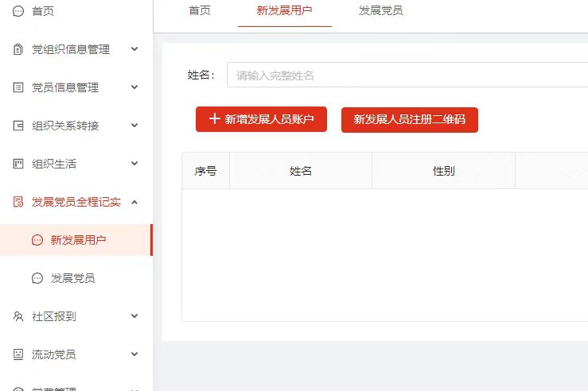The height and width of the screenshot is (391, 588).
Task: Open 发展党员 item in the sidebar submenu
Action: (x=73, y=278)
